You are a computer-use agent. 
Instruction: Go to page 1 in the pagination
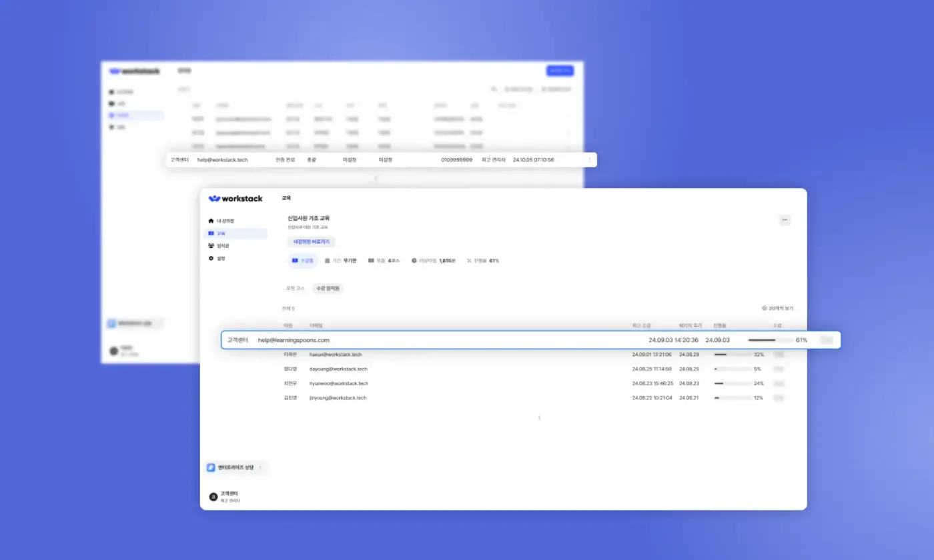(539, 418)
